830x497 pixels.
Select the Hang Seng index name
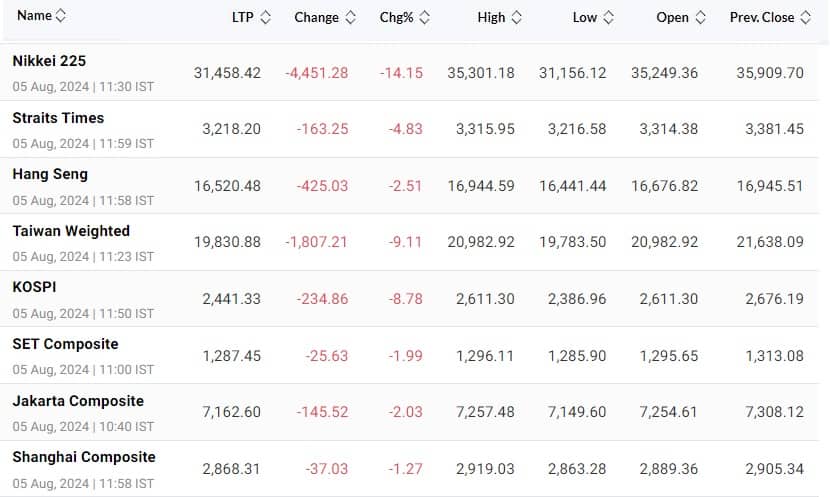coord(50,174)
